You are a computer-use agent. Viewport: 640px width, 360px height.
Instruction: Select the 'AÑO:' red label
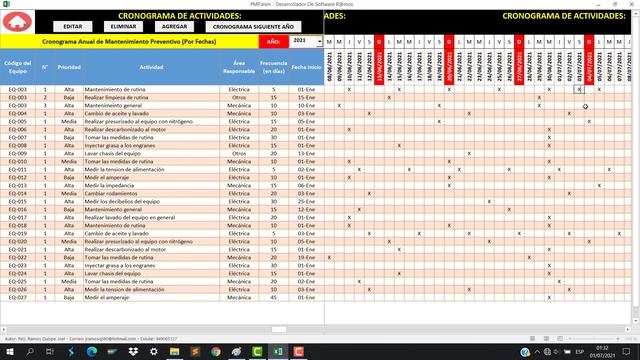tap(273, 41)
